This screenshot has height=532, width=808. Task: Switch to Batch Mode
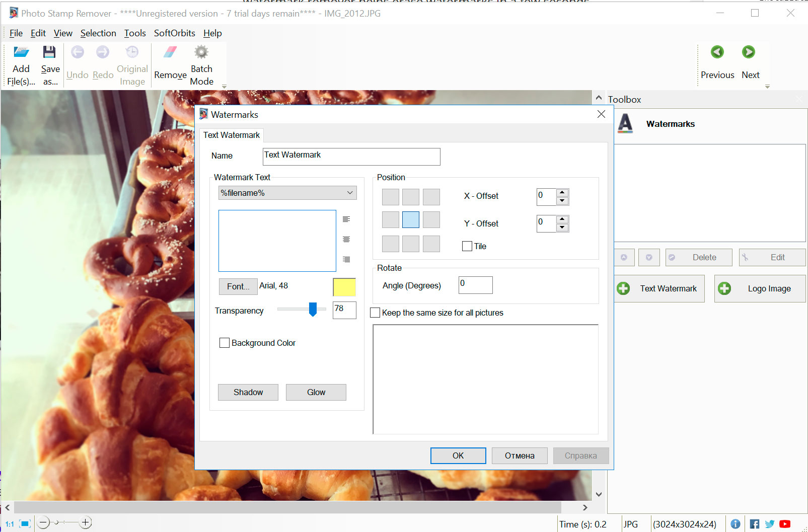pos(201,63)
